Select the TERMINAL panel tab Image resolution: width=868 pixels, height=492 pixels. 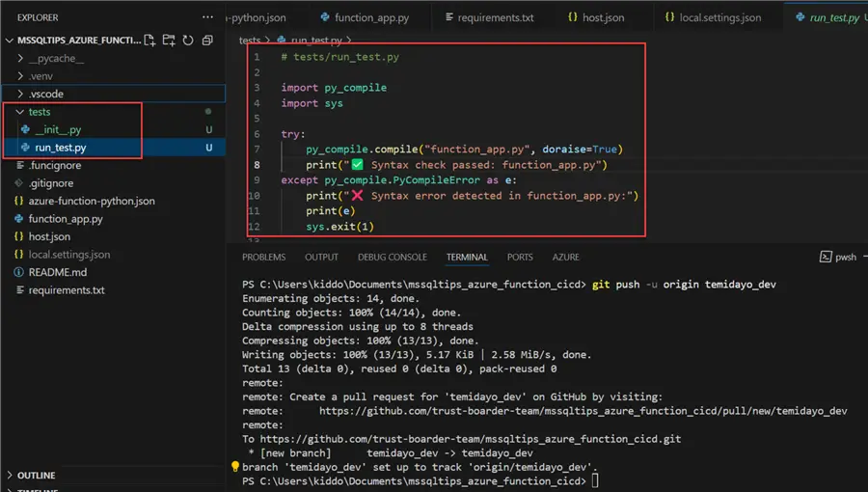(467, 257)
